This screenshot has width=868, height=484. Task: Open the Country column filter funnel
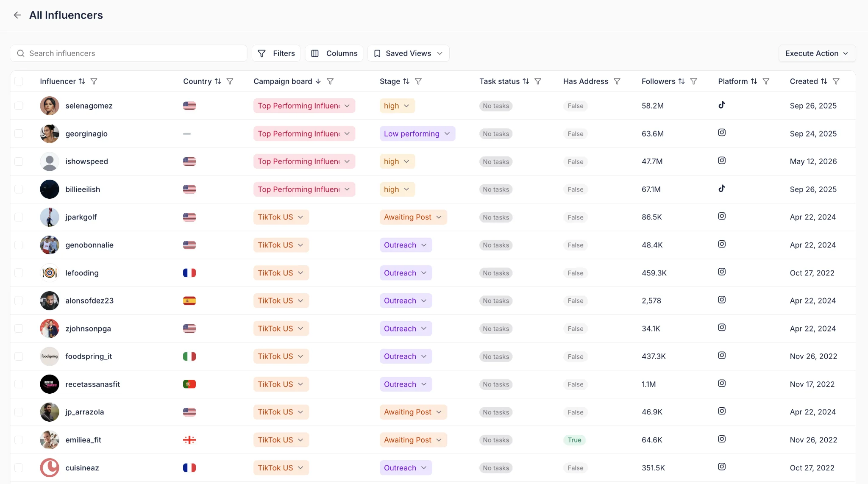tap(230, 81)
